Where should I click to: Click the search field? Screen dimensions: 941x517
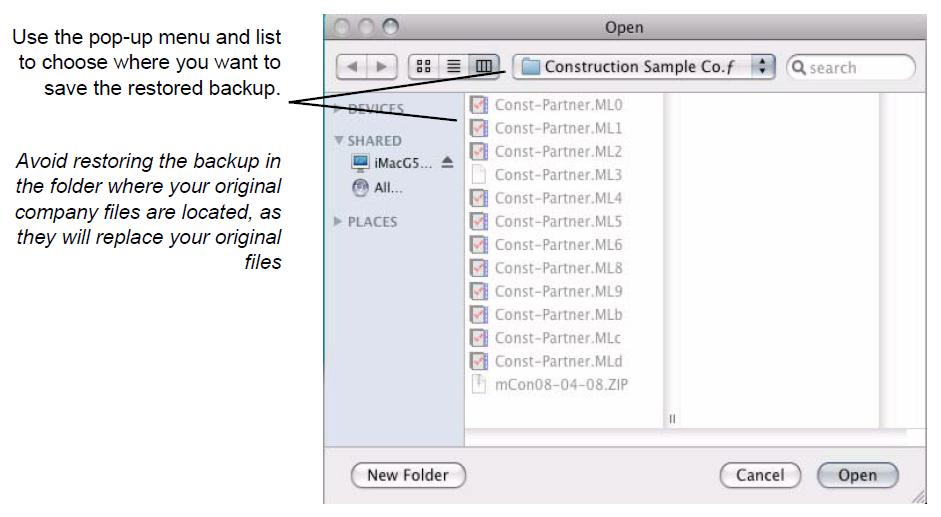coord(855,67)
